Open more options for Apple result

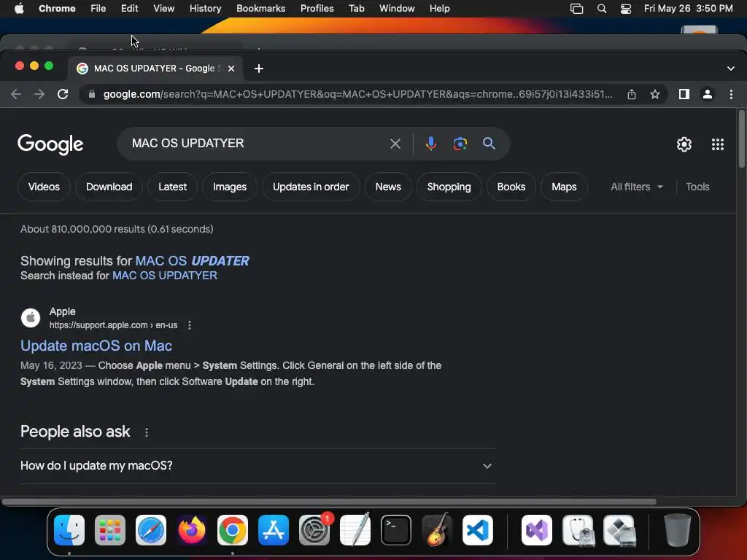pos(190,325)
